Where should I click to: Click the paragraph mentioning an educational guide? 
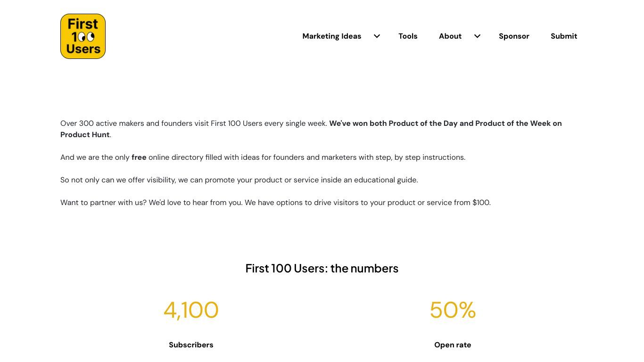coord(239,180)
